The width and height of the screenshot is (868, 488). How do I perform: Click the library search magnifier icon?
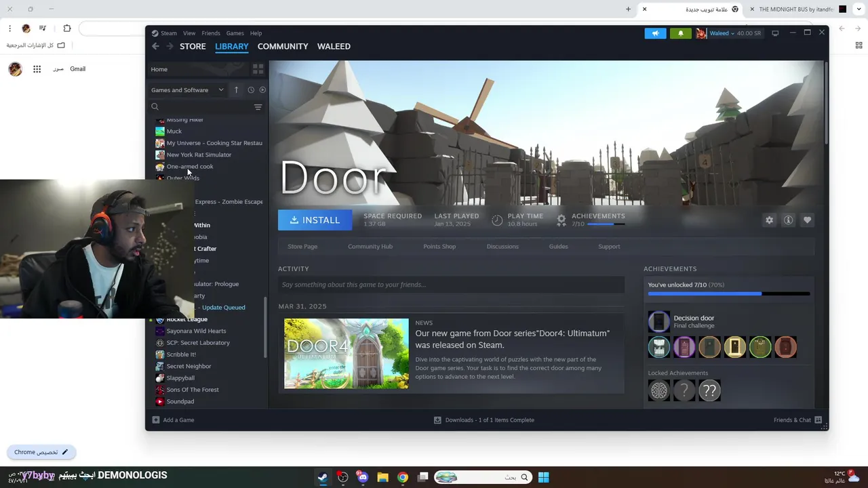coord(155,106)
